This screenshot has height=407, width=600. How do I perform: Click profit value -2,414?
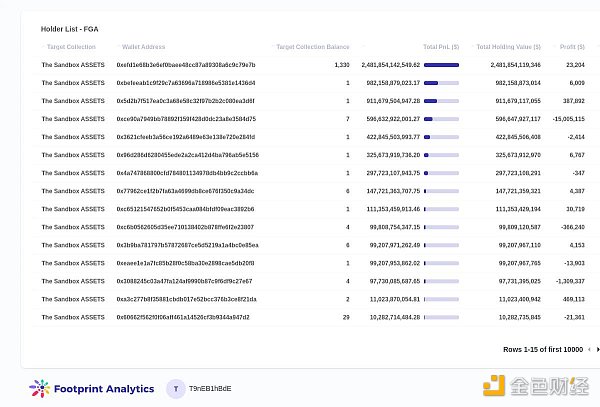[x=576, y=137]
